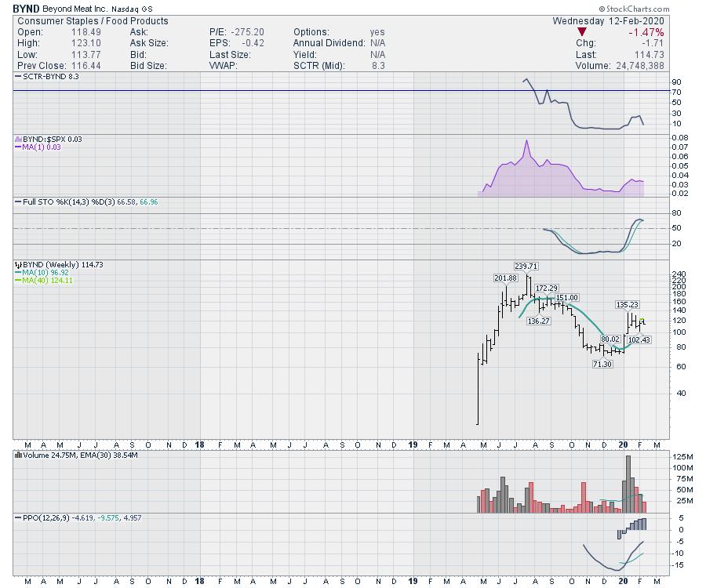Click the PPO(12,26,9) indicator label
The width and height of the screenshot is (706, 588).
78,517
